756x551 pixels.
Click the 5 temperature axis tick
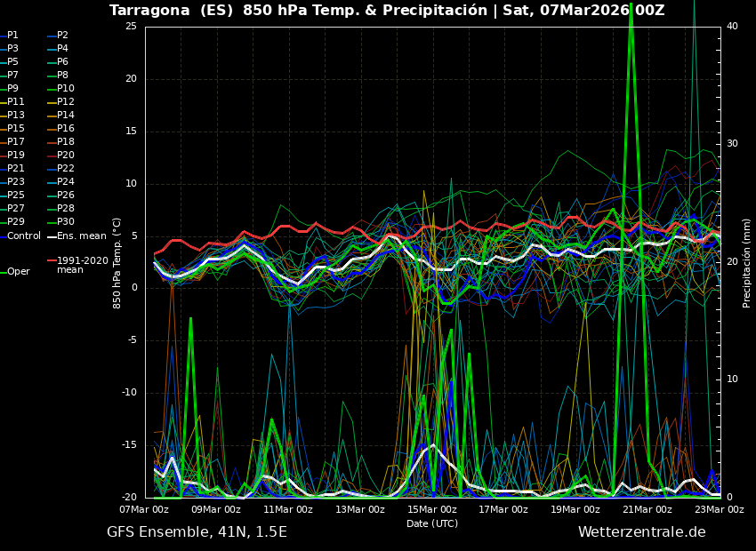pyautogui.click(x=134, y=236)
